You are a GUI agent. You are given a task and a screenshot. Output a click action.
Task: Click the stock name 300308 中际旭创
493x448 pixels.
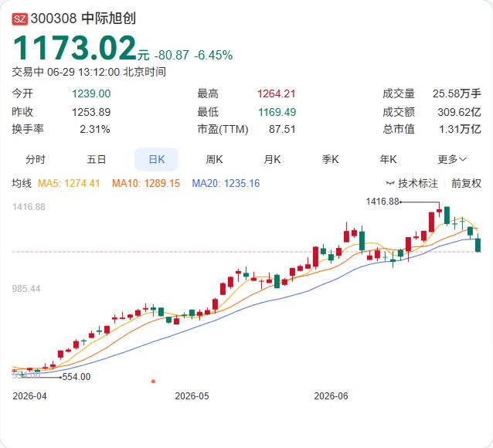(x=83, y=19)
